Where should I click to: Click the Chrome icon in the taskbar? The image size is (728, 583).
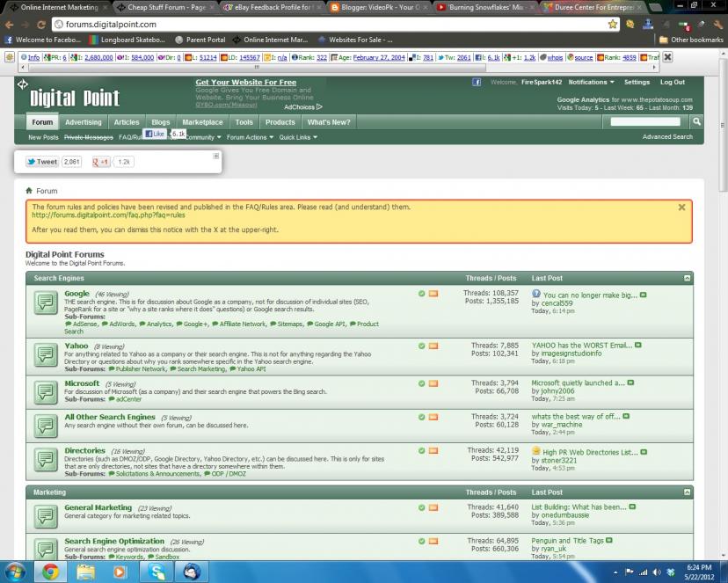click(51, 572)
